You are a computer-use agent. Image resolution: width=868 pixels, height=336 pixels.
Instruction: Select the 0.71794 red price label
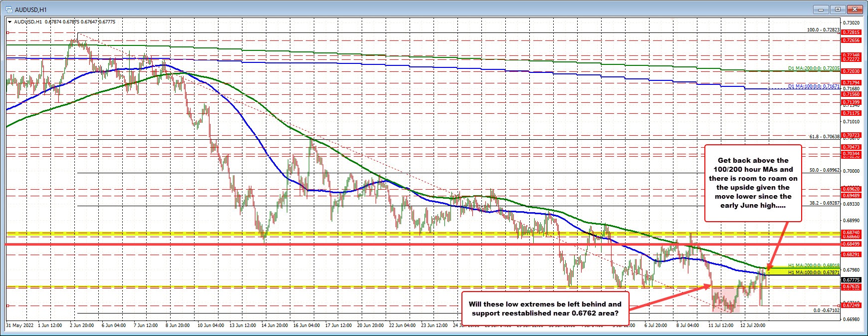coord(851,82)
